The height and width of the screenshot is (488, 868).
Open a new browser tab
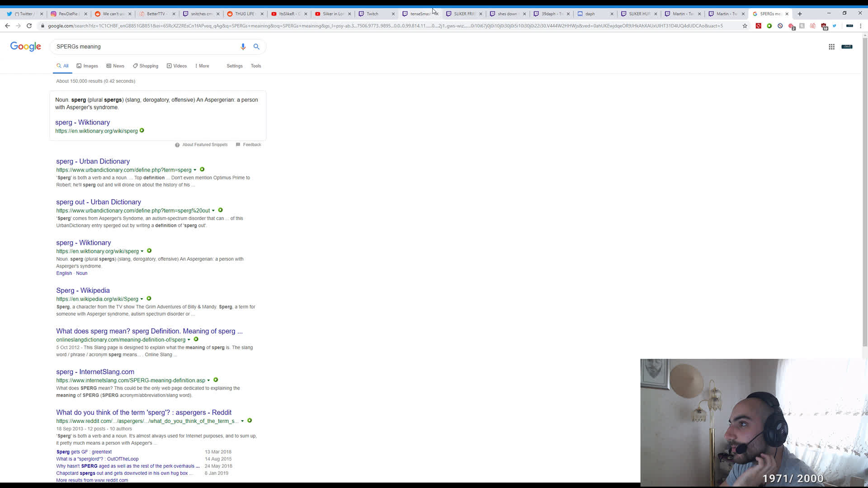pos(800,14)
